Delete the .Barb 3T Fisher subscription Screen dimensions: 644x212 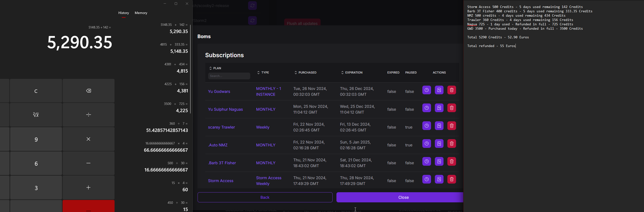(x=451, y=161)
